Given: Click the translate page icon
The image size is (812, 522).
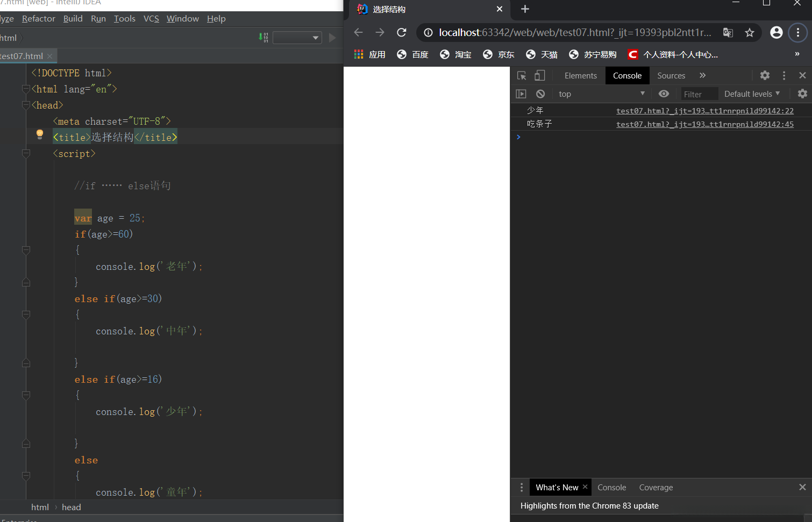Looking at the screenshot, I should tap(728, 33).
